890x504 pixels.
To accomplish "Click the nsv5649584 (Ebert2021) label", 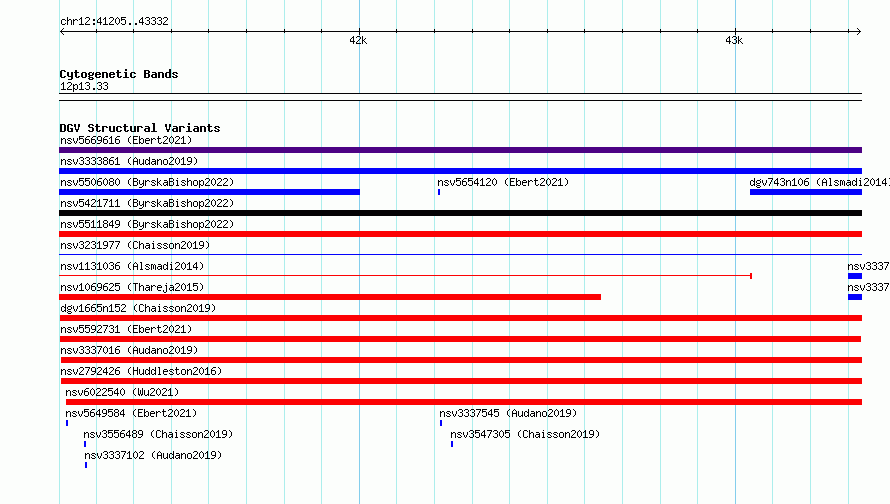I will [x=131, y=413].
